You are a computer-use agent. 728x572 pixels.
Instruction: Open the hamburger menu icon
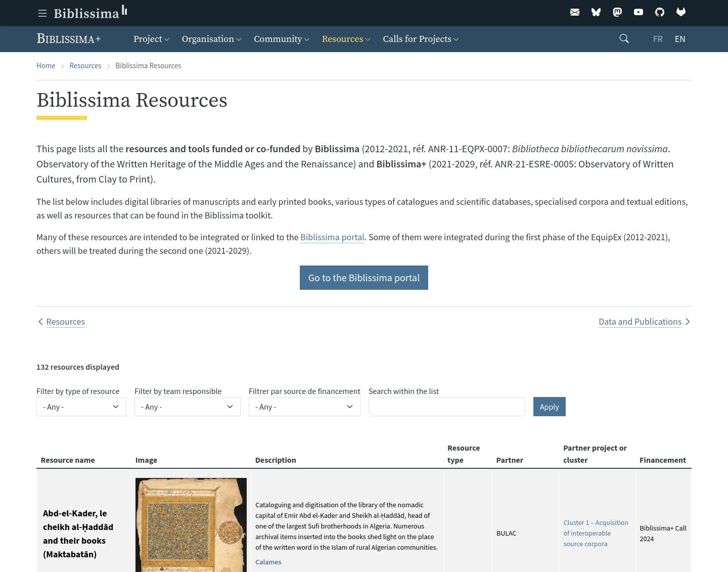(42, 13)
